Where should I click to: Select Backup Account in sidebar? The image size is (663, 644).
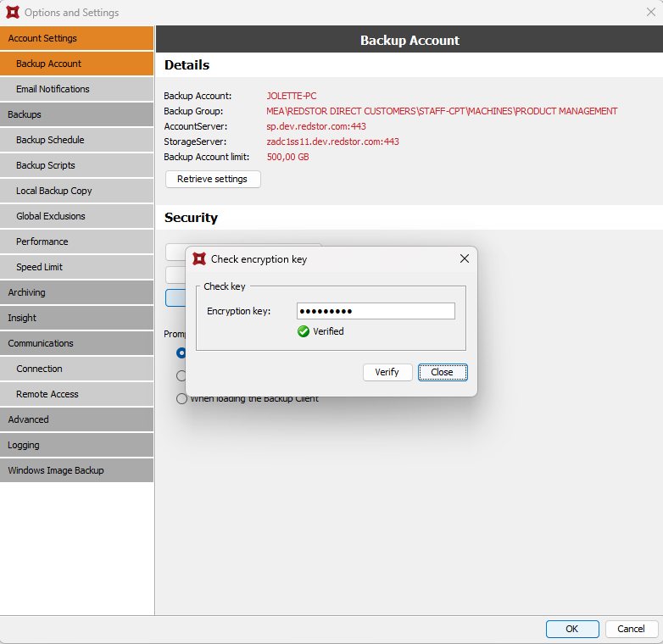(76, 64)
